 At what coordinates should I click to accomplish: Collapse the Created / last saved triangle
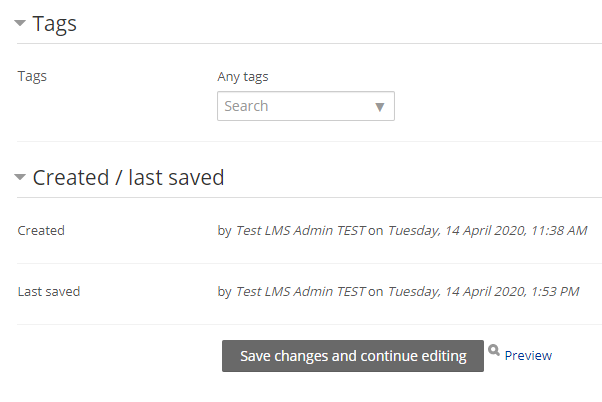[x=20, y=177]
